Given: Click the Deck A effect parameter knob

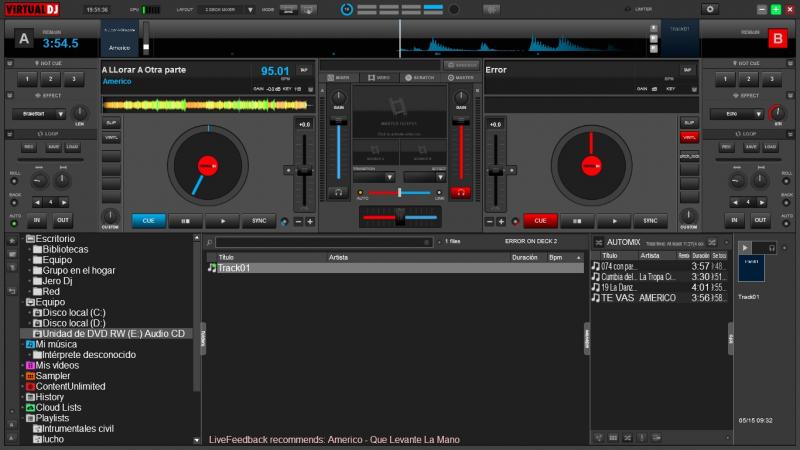Looking at the screenshot, I should [x=80, y=113].
